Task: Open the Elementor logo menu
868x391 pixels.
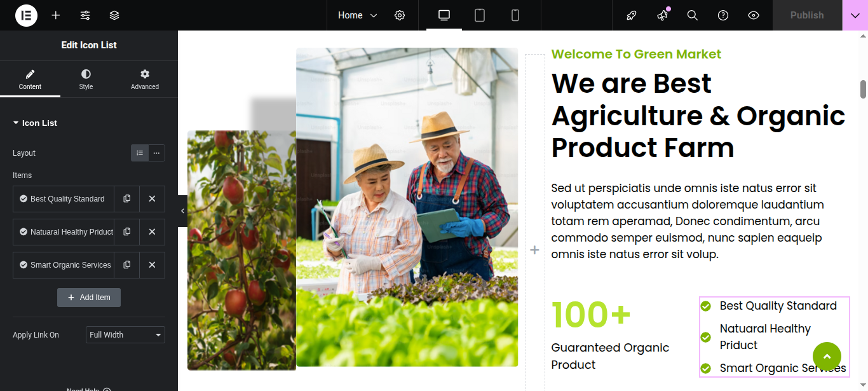Action: pos(26,15)
